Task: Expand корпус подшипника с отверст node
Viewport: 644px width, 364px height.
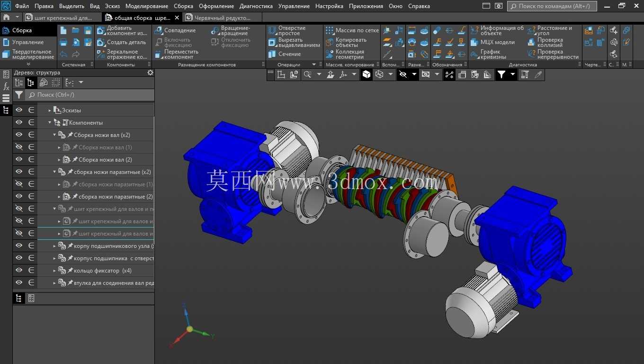Action: click(x=54, y=258)
